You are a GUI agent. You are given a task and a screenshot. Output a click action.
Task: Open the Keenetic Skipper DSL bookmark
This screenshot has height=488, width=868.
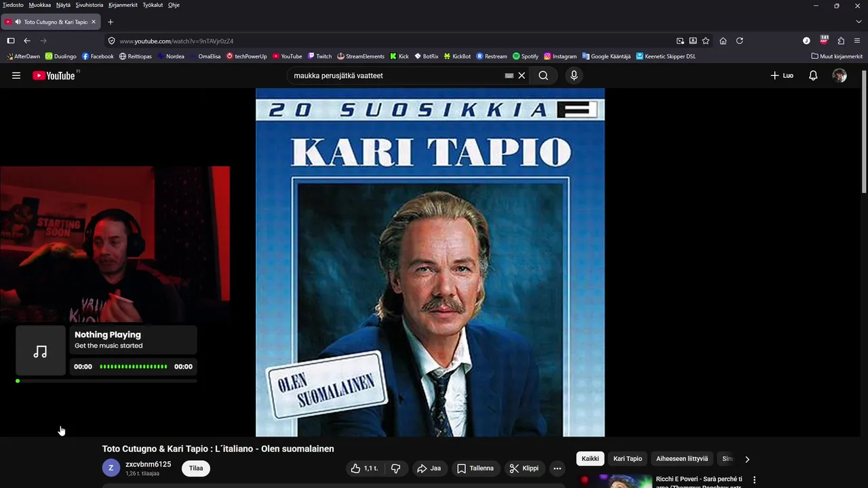666,56
